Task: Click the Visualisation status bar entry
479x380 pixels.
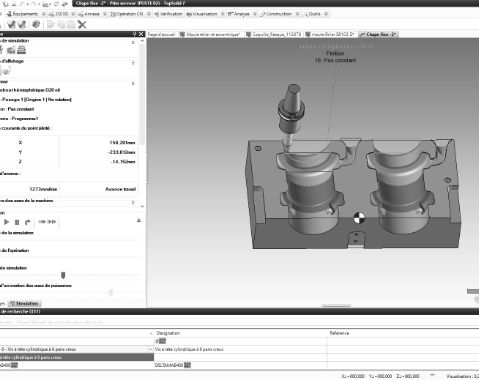Action: point(462,376)
